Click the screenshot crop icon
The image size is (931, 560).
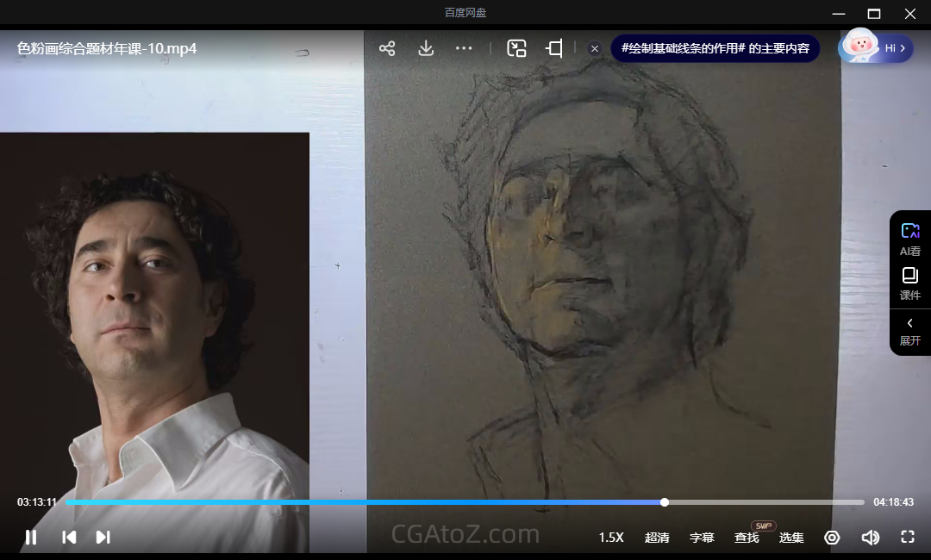point(554,48)
